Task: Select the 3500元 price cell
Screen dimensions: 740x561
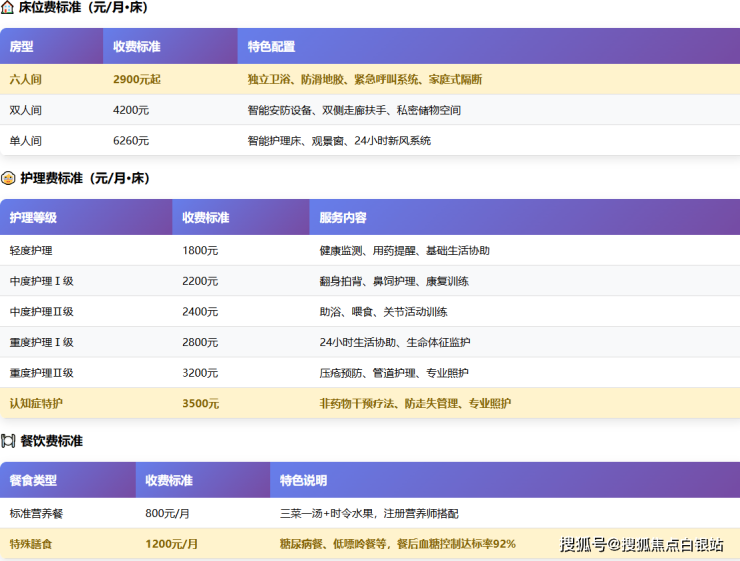Action: click(x=200, y=404)
